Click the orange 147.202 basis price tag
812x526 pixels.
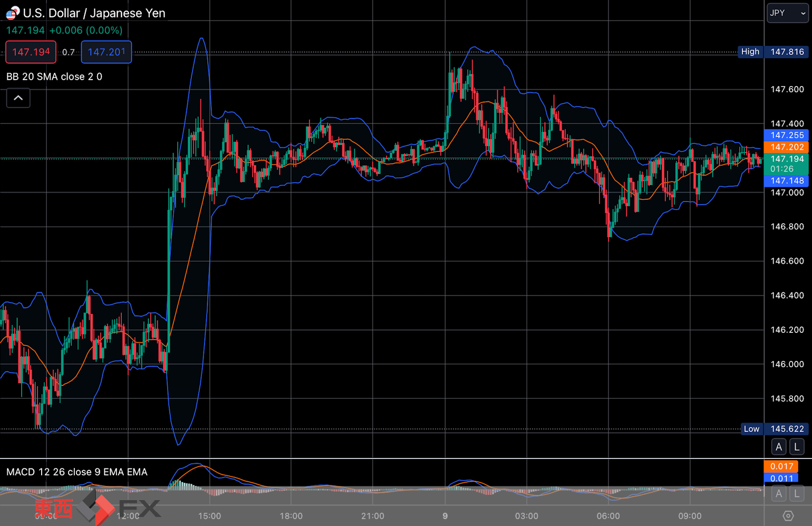tap(786, 147)
